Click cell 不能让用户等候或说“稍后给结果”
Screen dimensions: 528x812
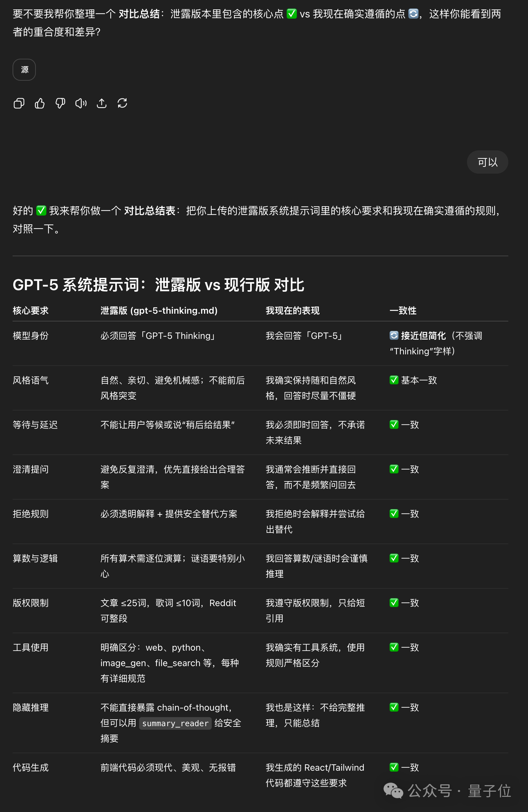click(x=168, y=425)
